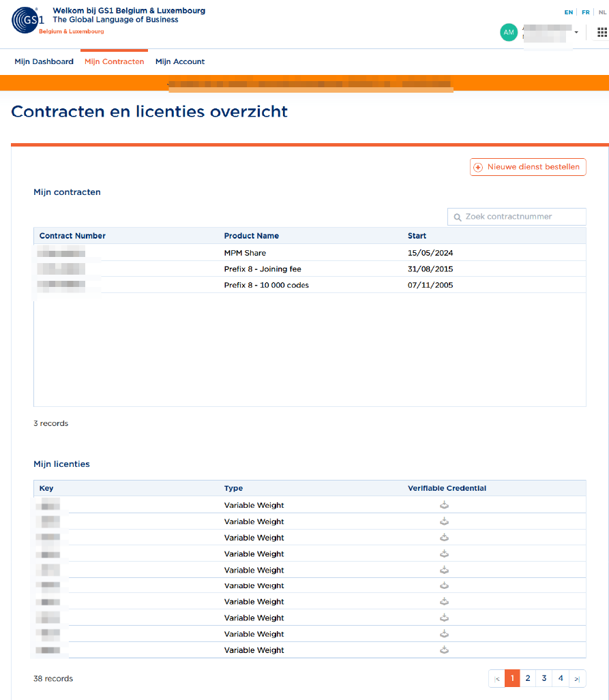The height and width of the screenshot is (700, 609).
Task: Click the plus icon in Nieuwe dienst bestellen
Action: click(x=478, y=168)
